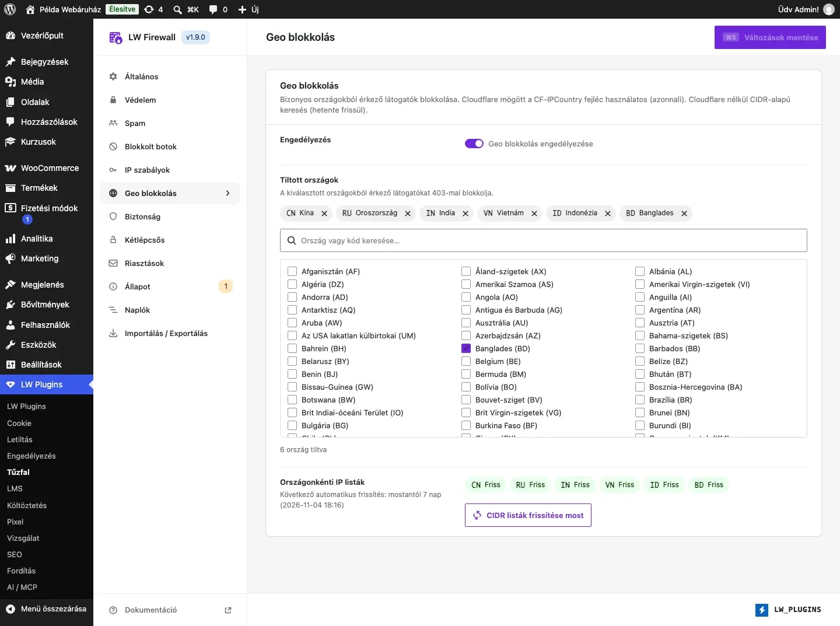Open Tűzfal submenu item
Image resolution: width=840 pixels, height=626 pixels.
click(18, 472)
